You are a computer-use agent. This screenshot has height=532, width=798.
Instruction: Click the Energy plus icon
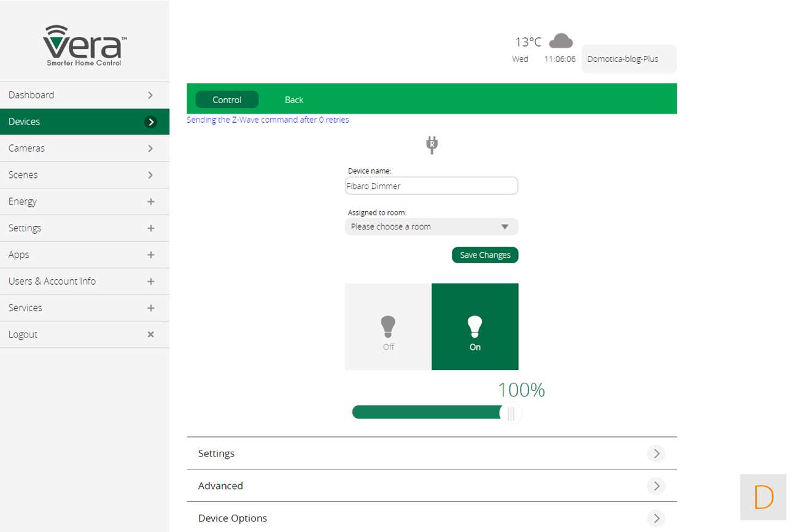tap(150, 202)
